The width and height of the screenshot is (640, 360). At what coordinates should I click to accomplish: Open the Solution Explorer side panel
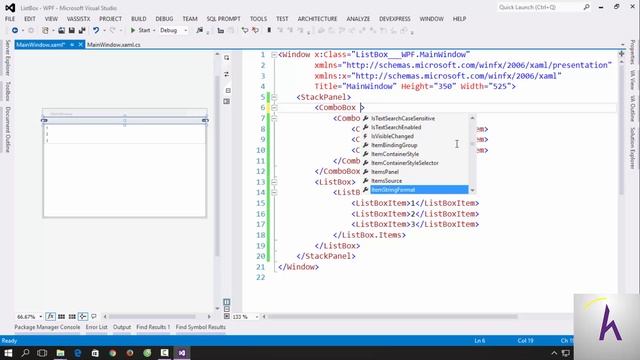coord(633,148)
